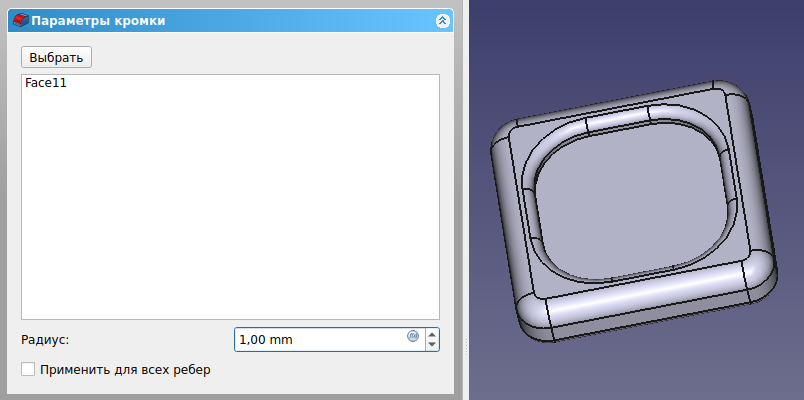Enable Применить для всех ребер checkbox
Viewport: 804px width, 400px height.
click(28, 369)
